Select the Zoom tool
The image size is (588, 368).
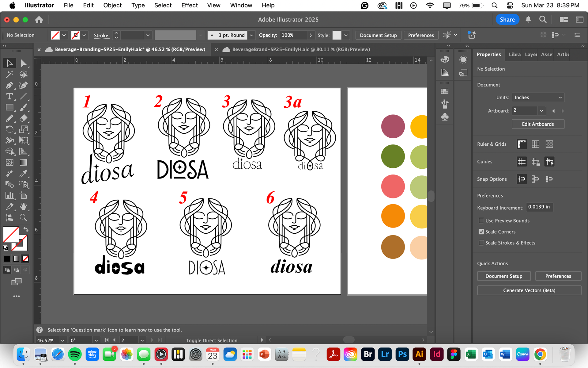click(x=23, y=218)
